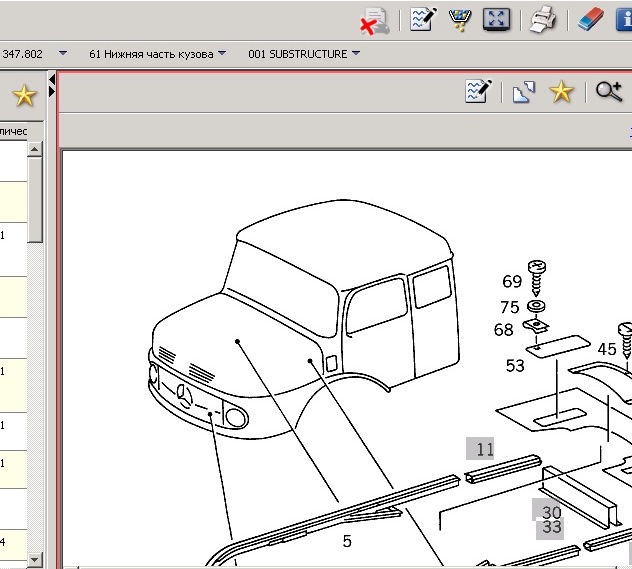The image size is (632, 569).
Task: Toggle full screen view icon
Action: coord(497,19)
